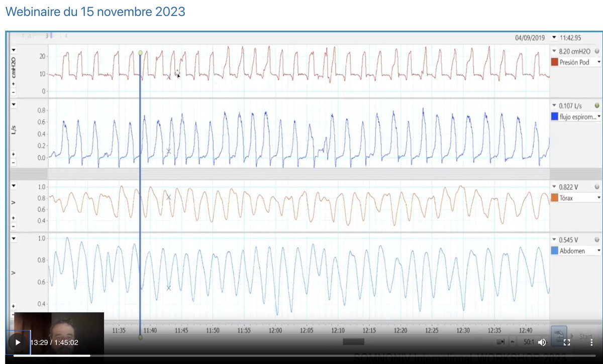The height and width of the screenshot is (364, 603).
Task: Toggle the 8.20 cmH2O channel indicator dot
Action: tap(597, 51)
